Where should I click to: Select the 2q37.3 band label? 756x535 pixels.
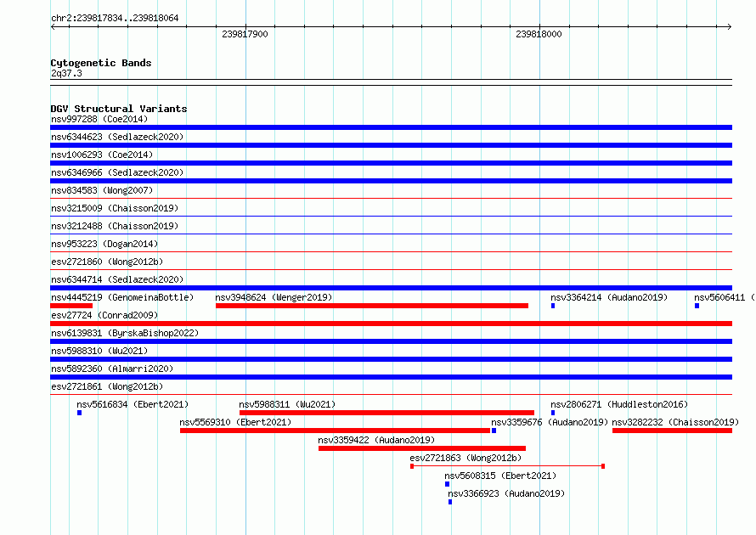pyautogui.click(x=66, y=73)
